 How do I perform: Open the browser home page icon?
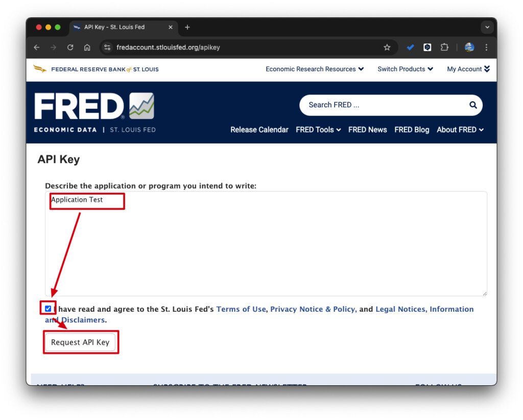87,48
